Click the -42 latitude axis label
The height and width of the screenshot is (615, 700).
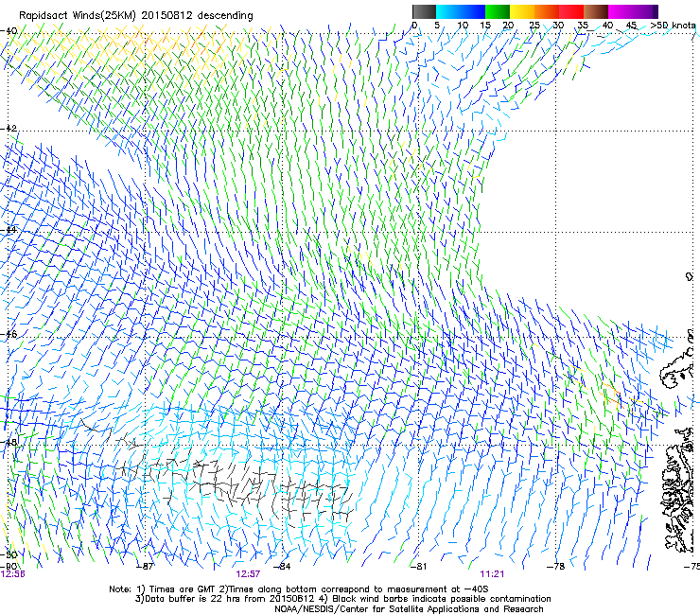[9, 129]
